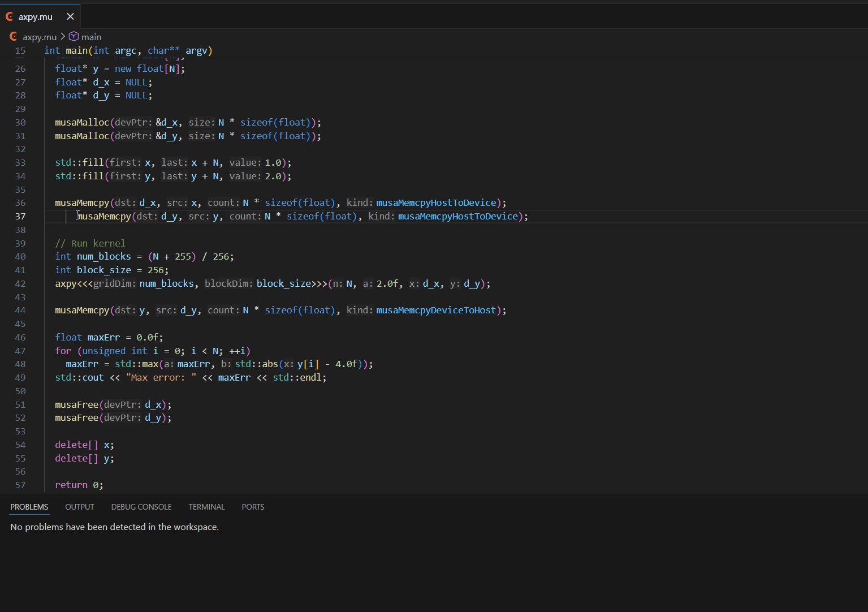Place cursor on 'num_blocks' declaration on line 40
The image size is (868, 612).
[x=104, y=256]
